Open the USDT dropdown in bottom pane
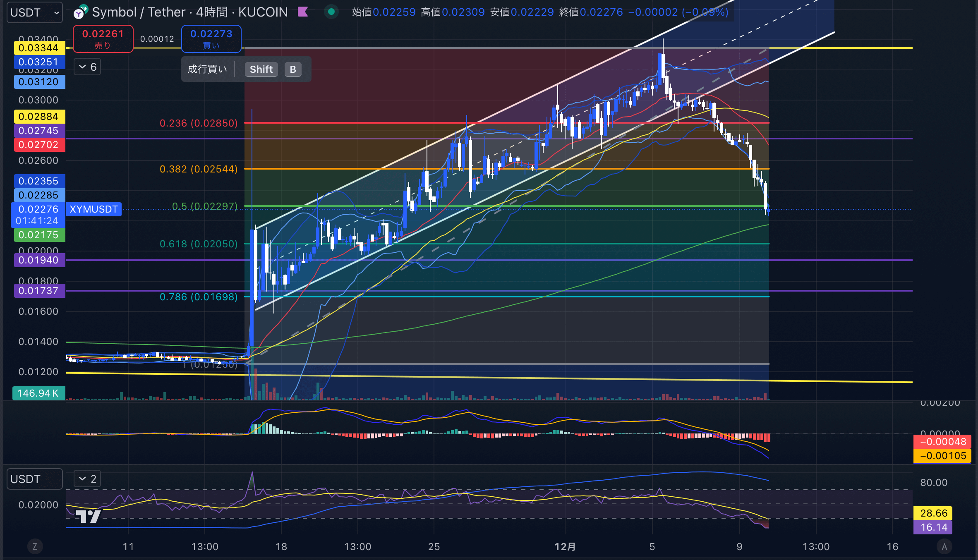This screenshot has height=560, width=978. (35, 479)
